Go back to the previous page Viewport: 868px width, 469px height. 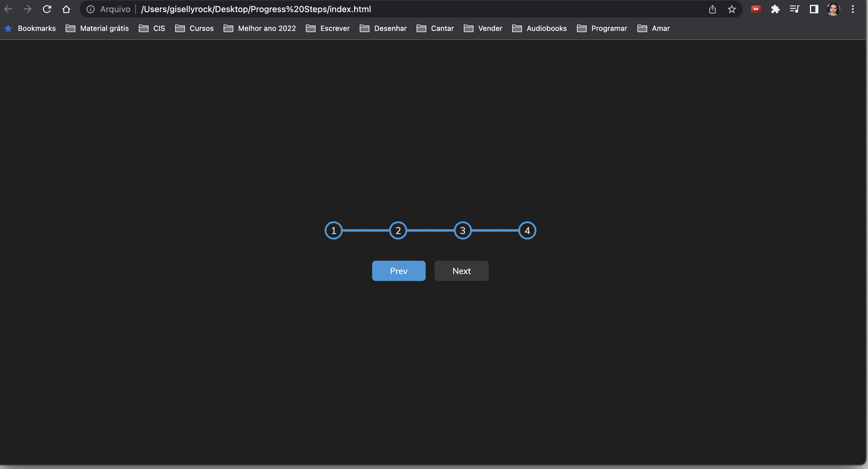(8, 9)
